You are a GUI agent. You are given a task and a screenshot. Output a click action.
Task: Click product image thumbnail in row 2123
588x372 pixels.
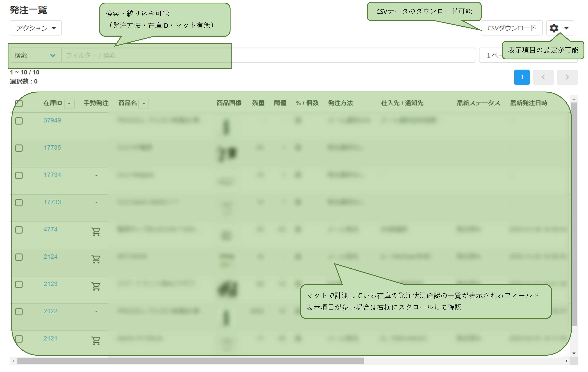coord(227,289)
